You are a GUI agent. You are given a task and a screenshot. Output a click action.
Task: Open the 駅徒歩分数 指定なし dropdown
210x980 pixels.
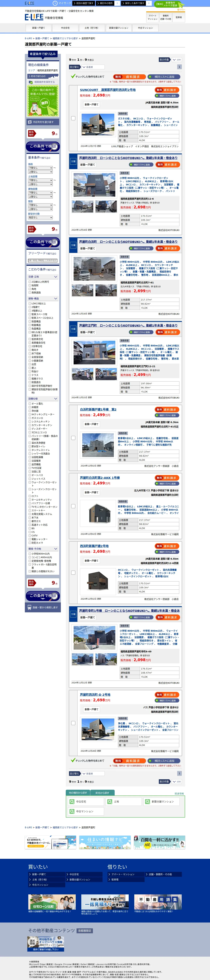(x=40, y=218)
